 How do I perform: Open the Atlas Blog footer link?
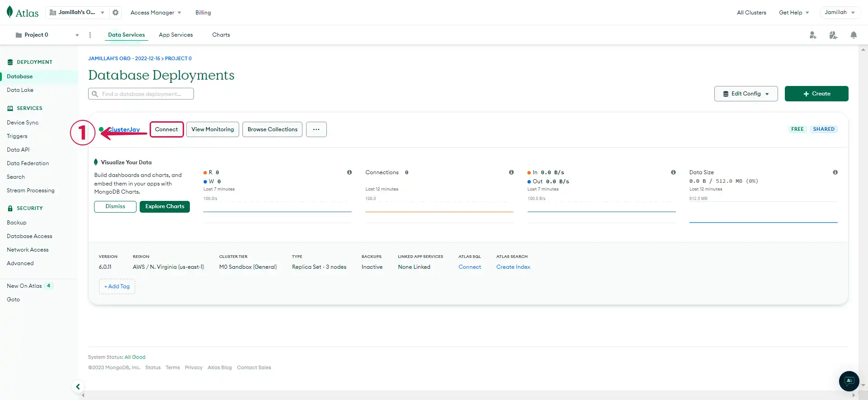click(x=220, y=367)
